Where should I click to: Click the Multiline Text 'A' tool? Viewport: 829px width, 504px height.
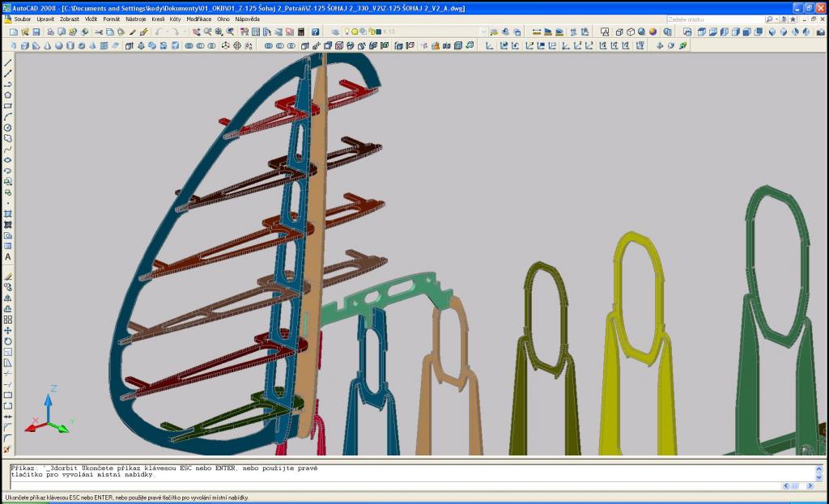[8, 257]
